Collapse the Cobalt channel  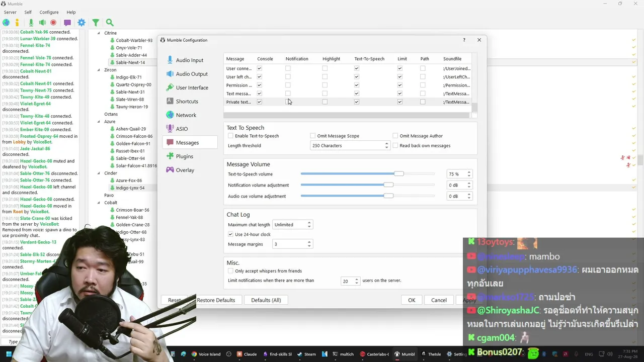(99, 203)
